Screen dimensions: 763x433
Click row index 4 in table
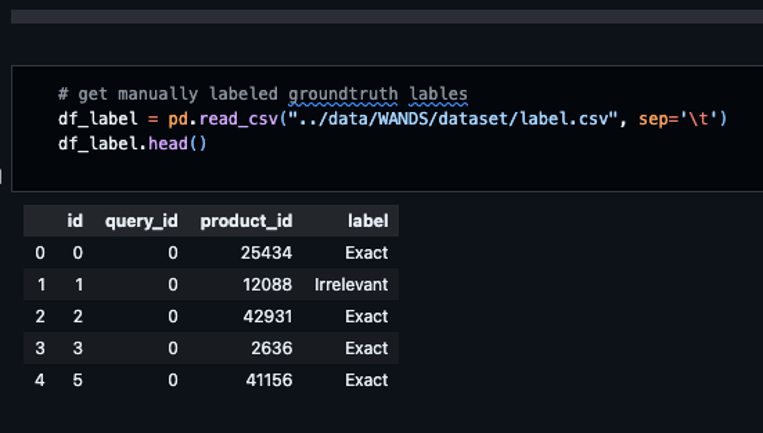40,380
